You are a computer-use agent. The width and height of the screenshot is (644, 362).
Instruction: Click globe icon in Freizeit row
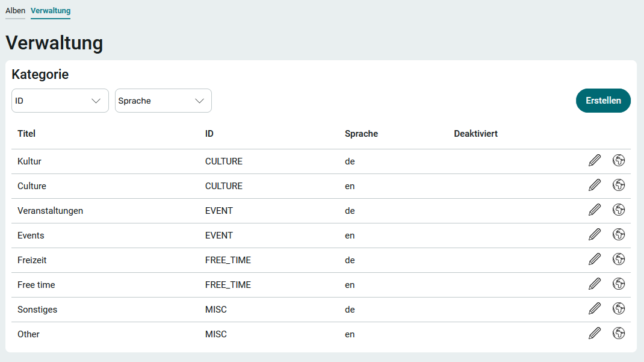[x=619, y=260]
